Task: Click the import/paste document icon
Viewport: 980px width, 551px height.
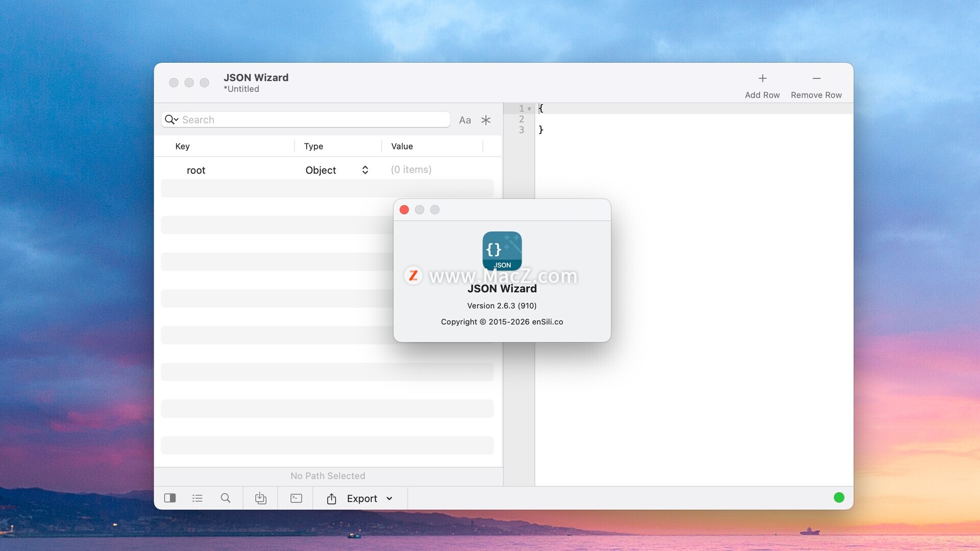Action: (260, 498)
